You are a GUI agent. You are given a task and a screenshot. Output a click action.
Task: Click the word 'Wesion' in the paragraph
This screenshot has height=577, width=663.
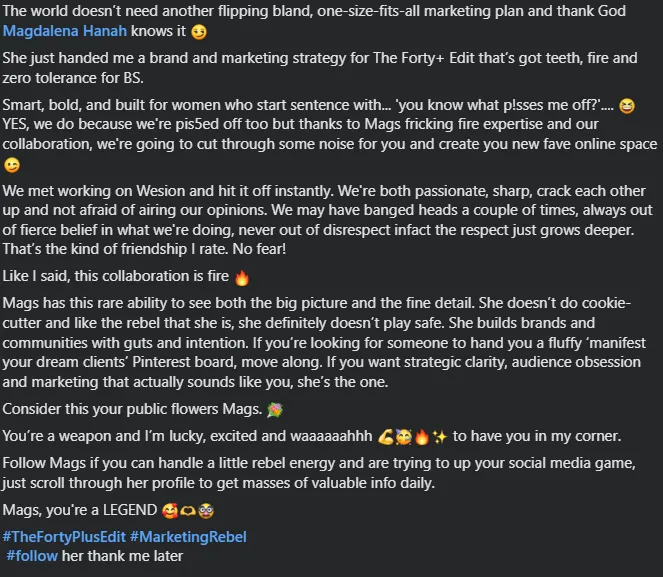coord(160,191)
